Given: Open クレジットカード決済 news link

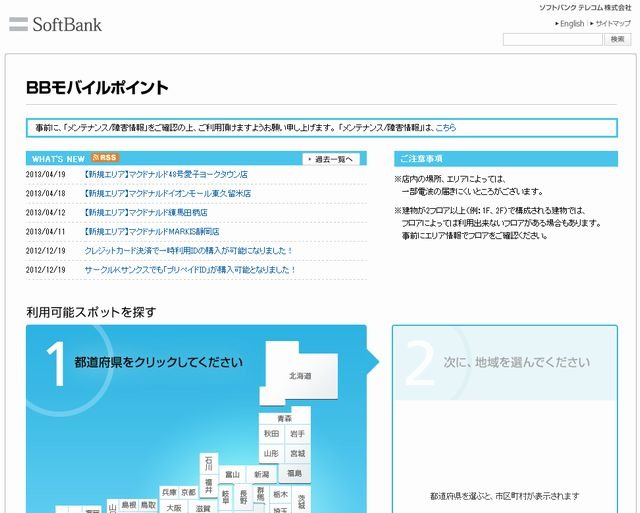Looking at the screenshot, I should click(x=188, y=251).
